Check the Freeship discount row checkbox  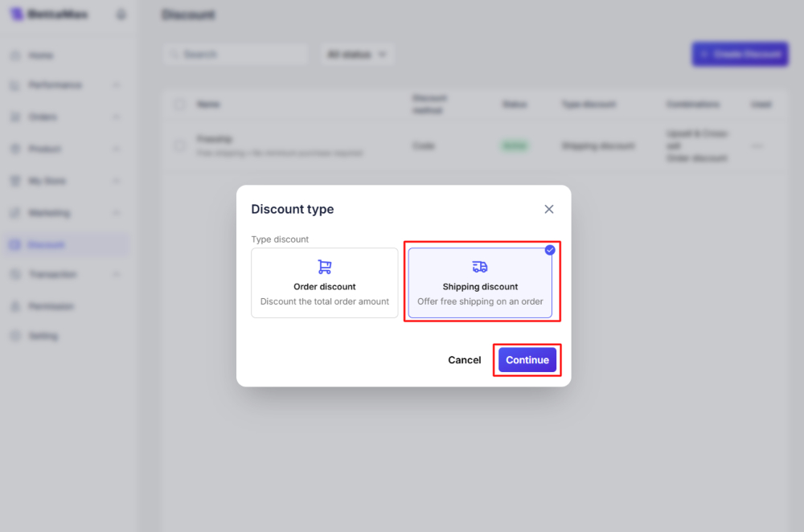pyautogui.click(x=179, y=145)
